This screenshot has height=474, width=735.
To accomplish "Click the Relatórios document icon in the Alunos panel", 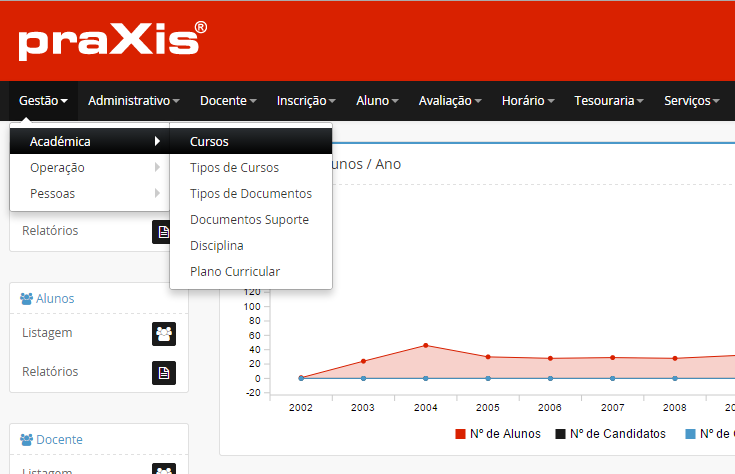I will [x=164, y=373].
